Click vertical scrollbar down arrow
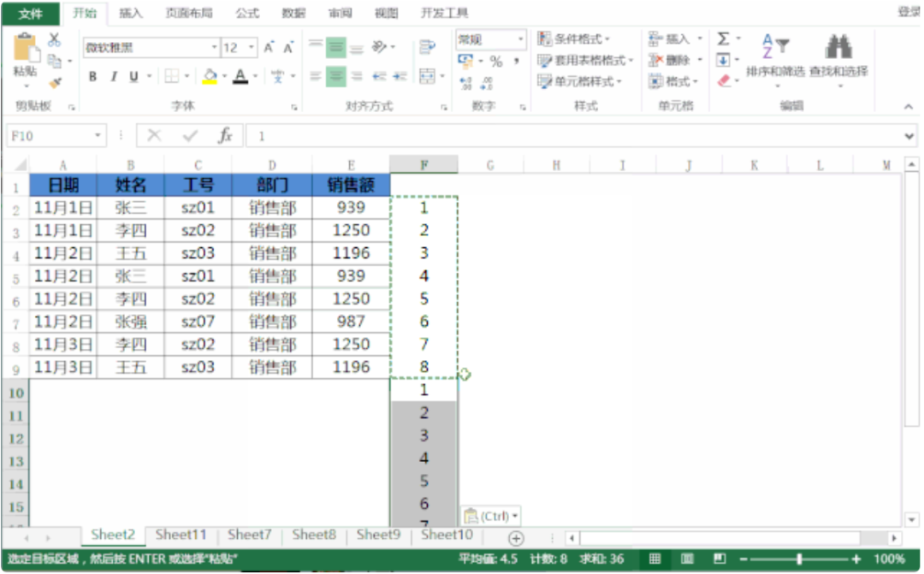The height and width of the screenshot is (574, 924). [x=912, y=519]
